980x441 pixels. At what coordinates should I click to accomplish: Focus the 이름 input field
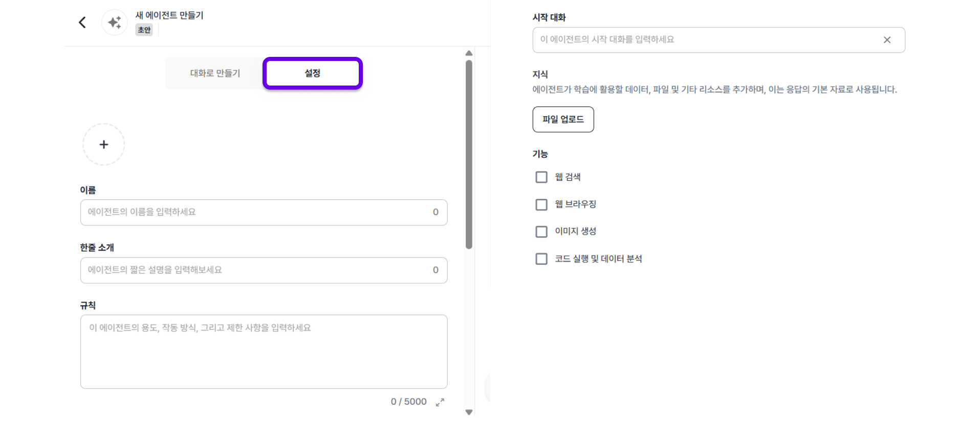(256, 213)
